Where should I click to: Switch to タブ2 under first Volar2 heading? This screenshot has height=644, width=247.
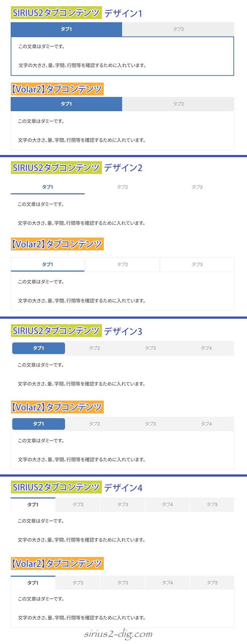[x=178, y=104]
